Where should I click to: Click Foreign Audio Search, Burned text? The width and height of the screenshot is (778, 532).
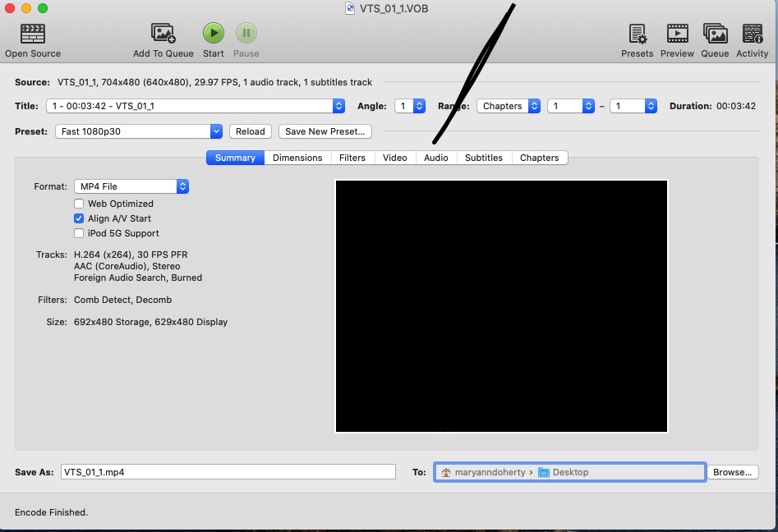138,277
